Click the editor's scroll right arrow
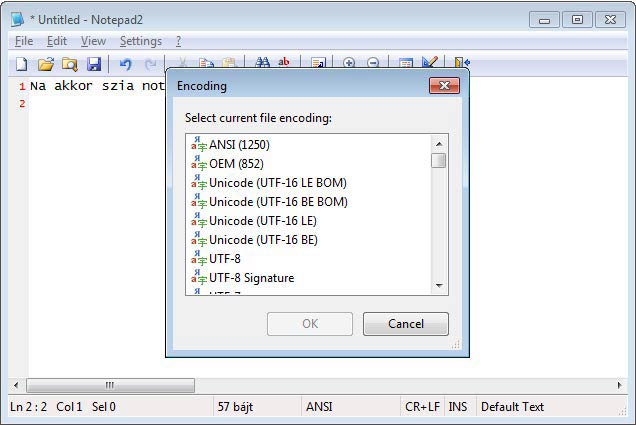This screenshot has width=636, height=425. 619,385
